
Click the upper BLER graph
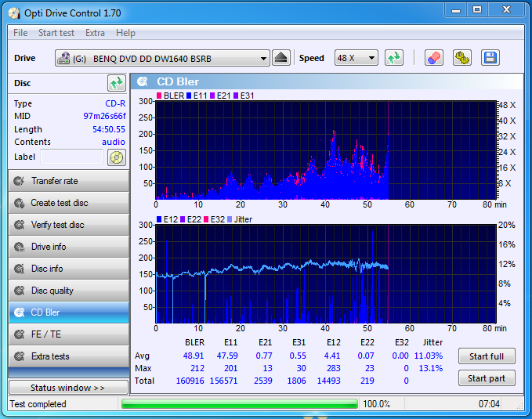coord(326,150)
